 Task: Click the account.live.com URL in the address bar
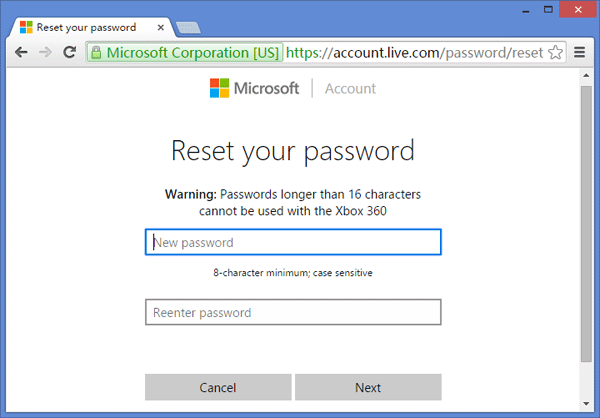414,53
